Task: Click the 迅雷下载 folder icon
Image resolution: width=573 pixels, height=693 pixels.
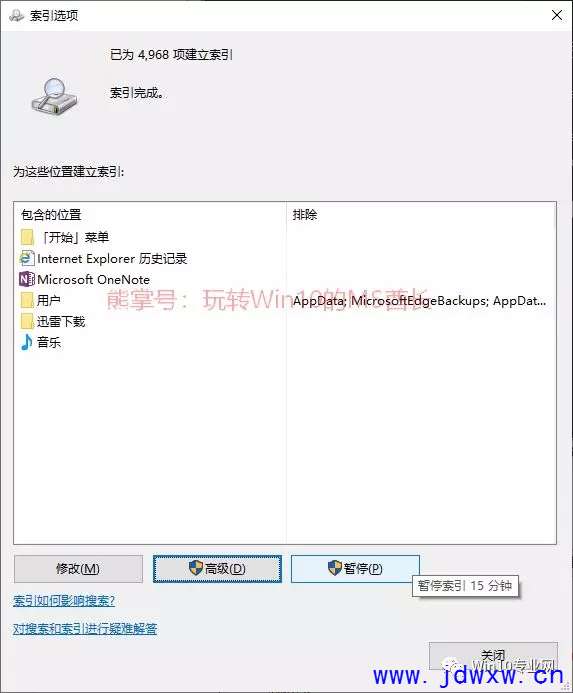Action: pyautogui.click(x=27, y=321)
